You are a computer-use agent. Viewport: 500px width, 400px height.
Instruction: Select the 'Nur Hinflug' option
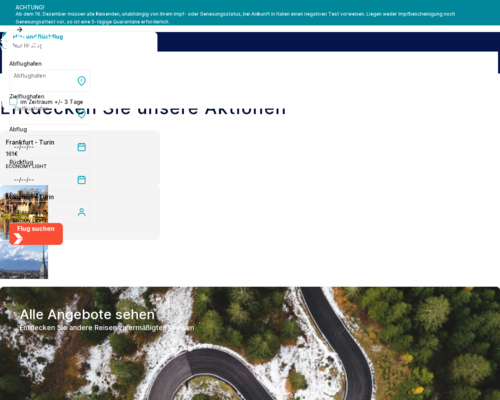coord(27,46)
